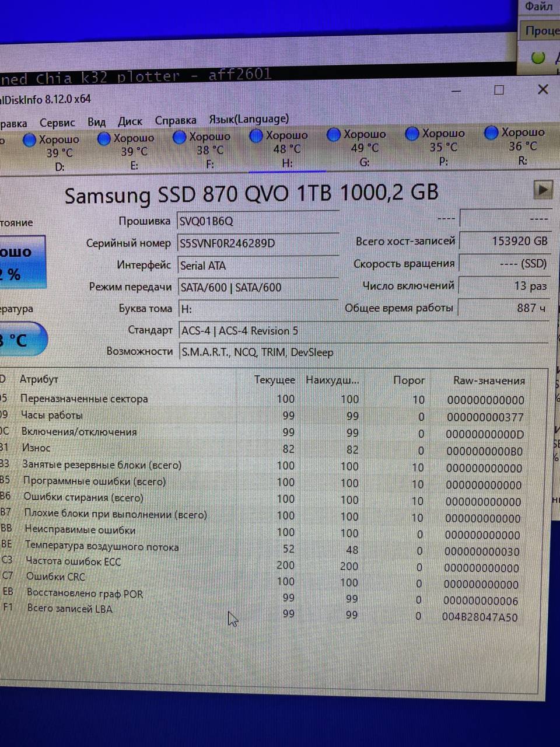This screenshot has height=747, width=560.
Task: Click total host writes value 153920 GB
Action: pos(504,240)
